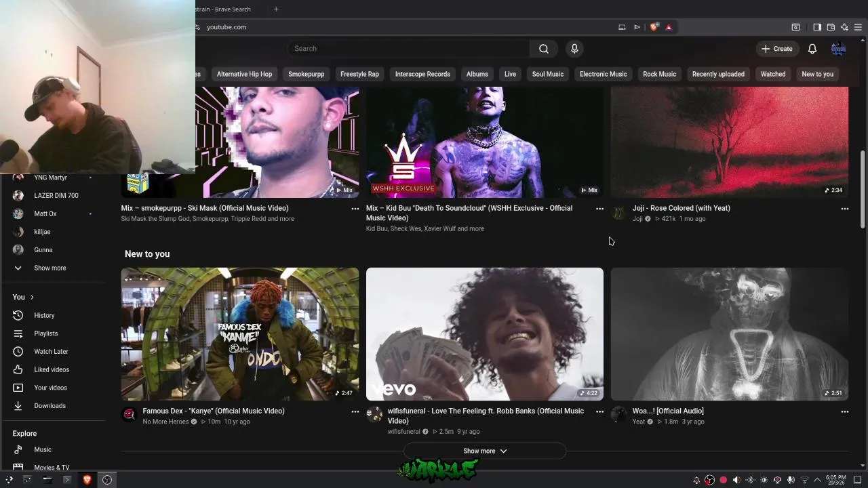Open more options for Kid Buu mix
Image resolution: width=868 pixels, height=488 pixels.
[x=599, y=209]
